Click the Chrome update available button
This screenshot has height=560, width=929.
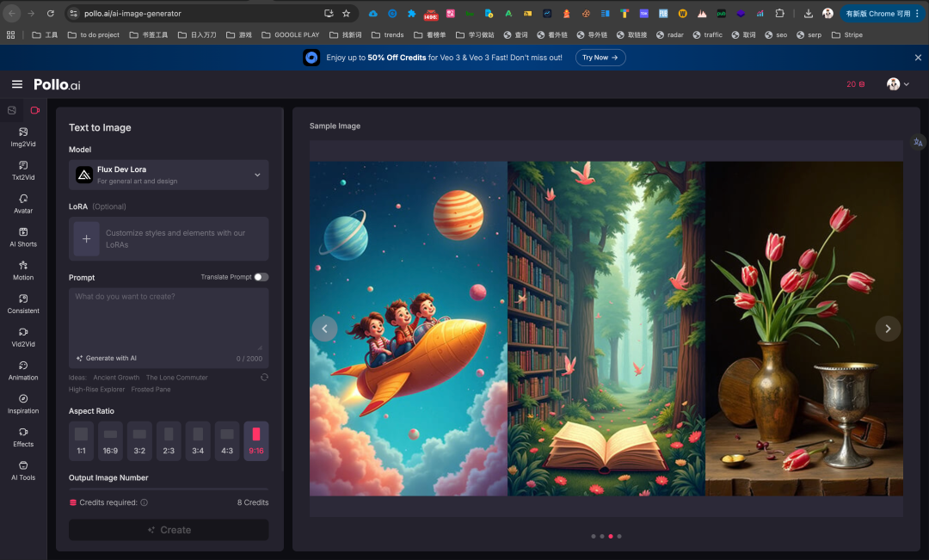[x=883, y=13]
